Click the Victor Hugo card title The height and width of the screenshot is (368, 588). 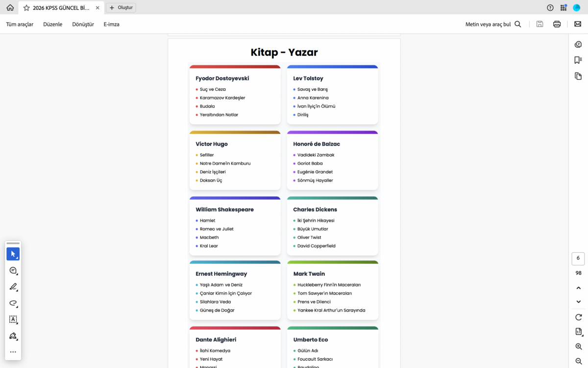pyautogui.click(x=212, y=144)
